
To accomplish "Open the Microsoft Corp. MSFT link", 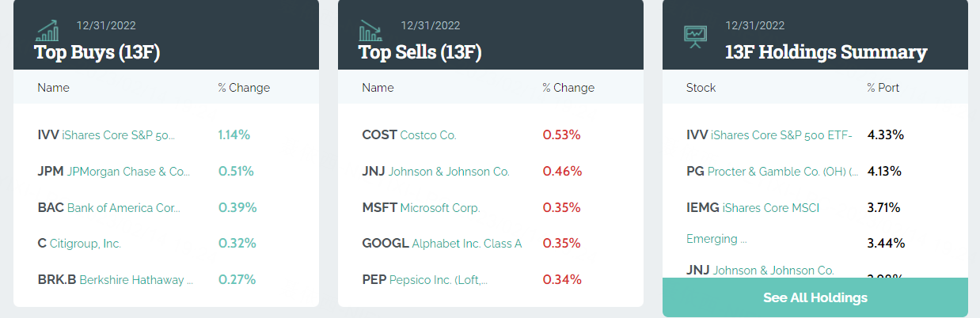I will [420, 207].
